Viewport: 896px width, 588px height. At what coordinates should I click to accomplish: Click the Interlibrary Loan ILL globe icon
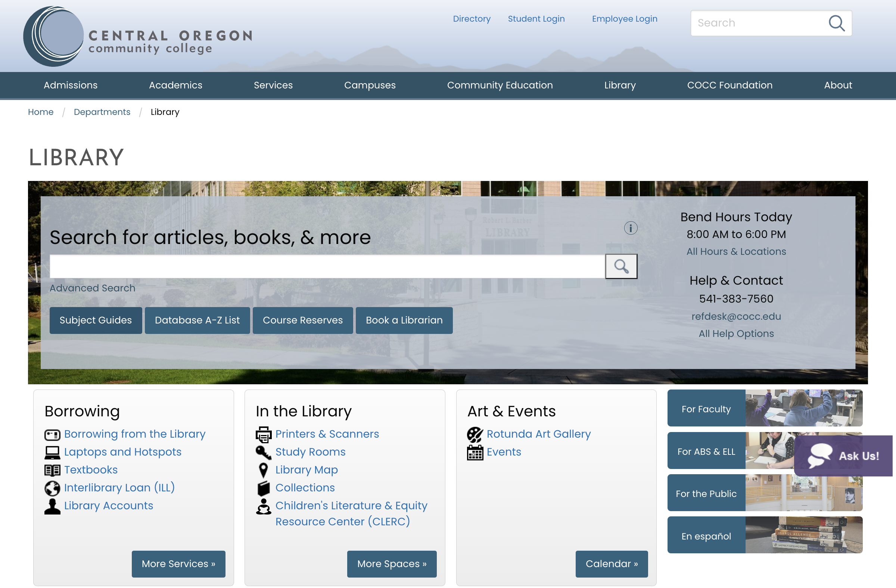click(x=52, y=488)
